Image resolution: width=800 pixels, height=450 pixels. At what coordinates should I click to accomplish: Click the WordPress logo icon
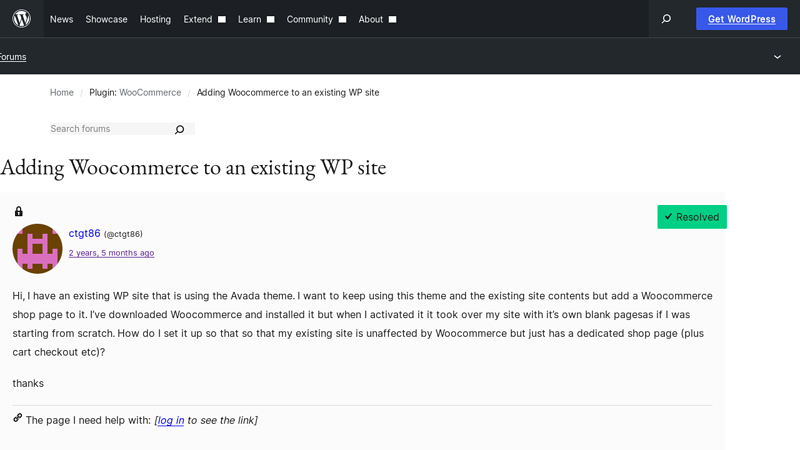coord(21,19)
